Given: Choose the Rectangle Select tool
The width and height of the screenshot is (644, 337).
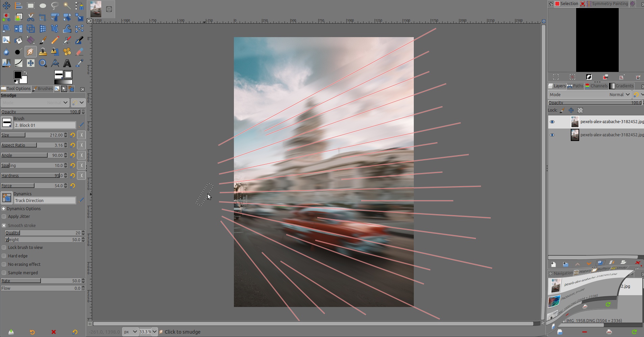Looking at the screenshot, I should 31,6.
